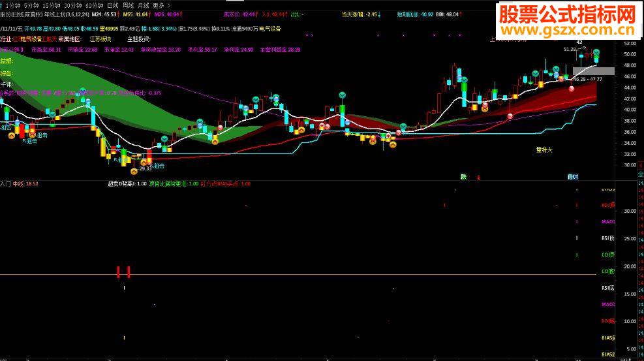Click the BBI: 48.04 indicator value
Viewport: 644px width, 361px height.
click(x=448, y=14)
